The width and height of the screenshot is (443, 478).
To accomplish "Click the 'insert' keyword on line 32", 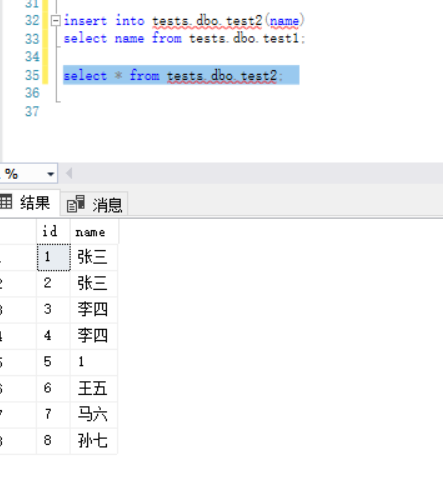I will pos(85,21).
